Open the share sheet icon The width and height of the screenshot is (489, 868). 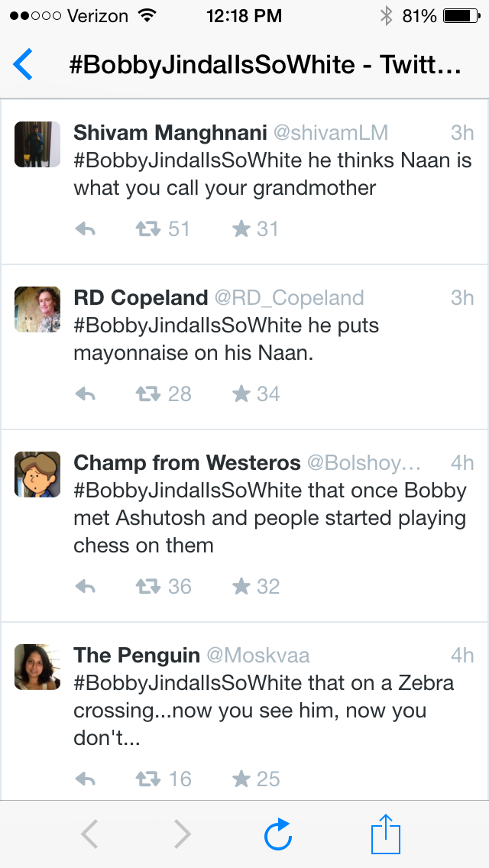click(386, 834)
